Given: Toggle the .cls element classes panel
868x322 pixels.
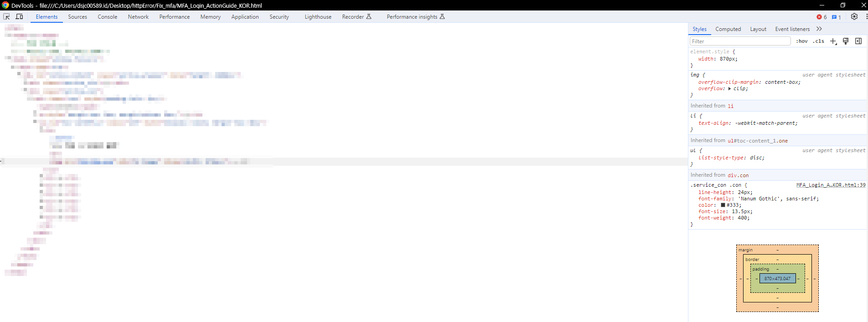Looking at the screenshot, I should (818, 41).
